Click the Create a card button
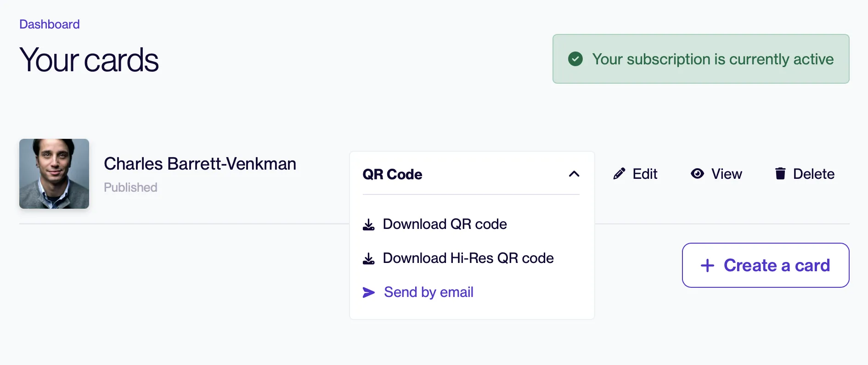The image size is (868, 365). 766,265
